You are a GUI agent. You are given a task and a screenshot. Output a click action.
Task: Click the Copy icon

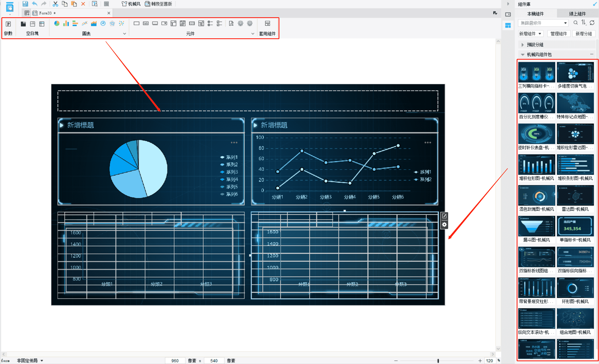pos(65,4)
